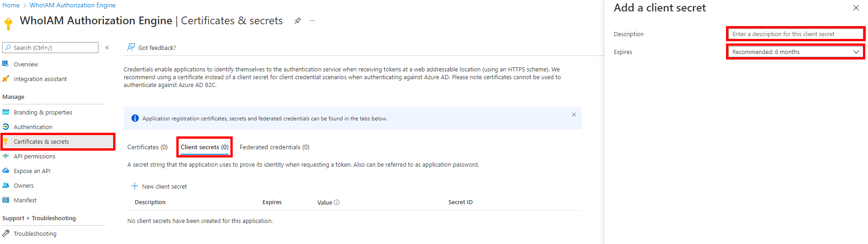Image resolution: width=868 pixels, height=244 pixels.
Task: Expand the Expires dropdown
Action: (795, 52)
